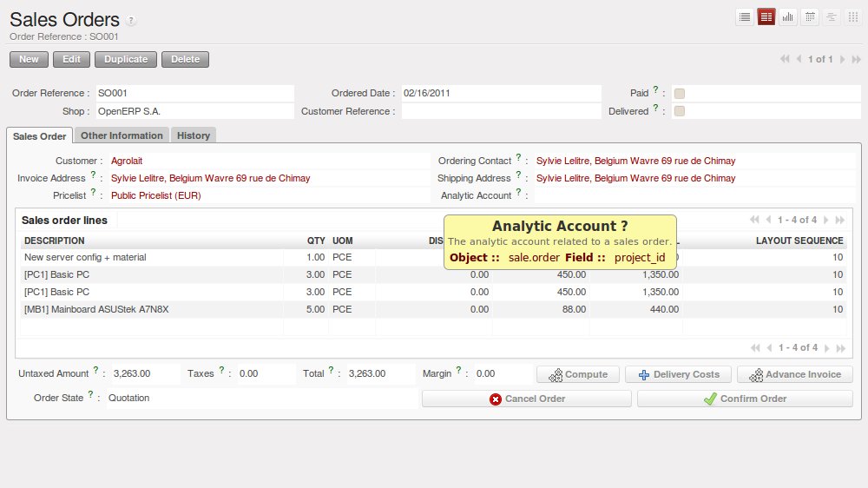Click help mark beside Total label

pyautogui.click(x=331, y=370)
